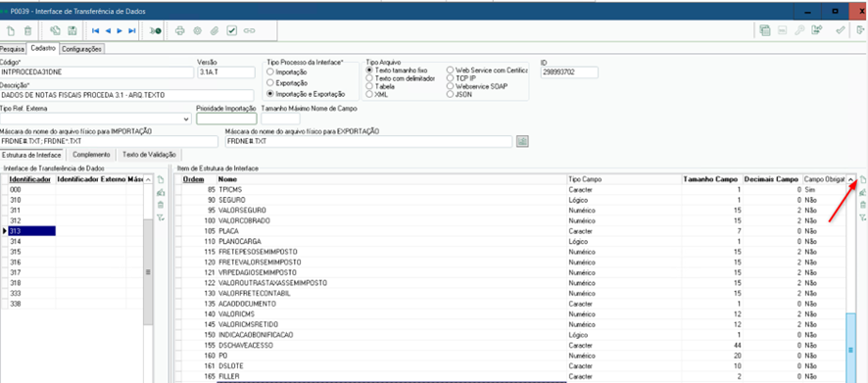Click the confirm checkmark icon at top right
The image size is (868, 383).
pyautogui.click(x=841, y=31)
